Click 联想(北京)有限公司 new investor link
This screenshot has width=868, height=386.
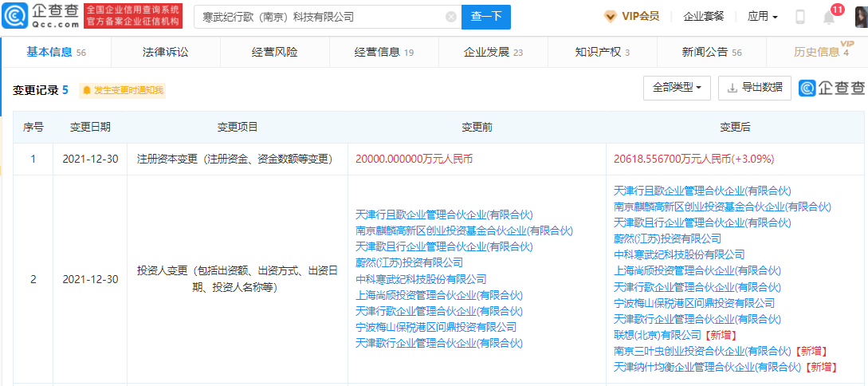[658, 335]
